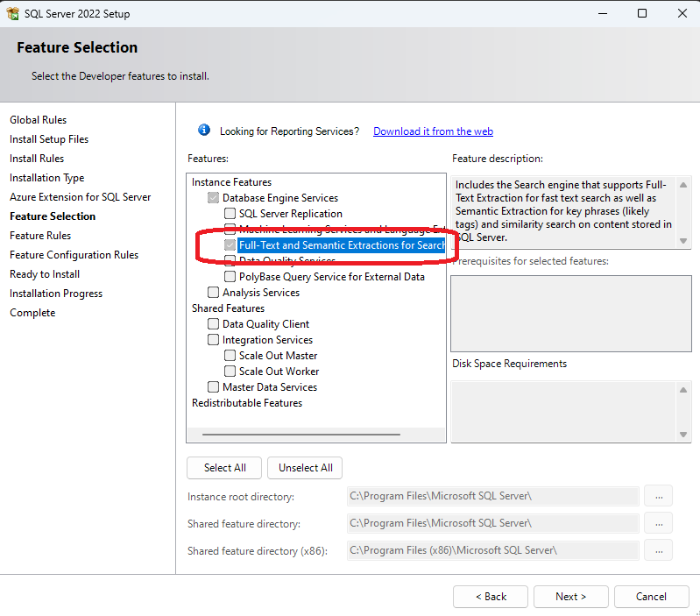Toggle Database Engine Services checkbox
This screenshot has height=616, width=700.
pyautogui.click(x=214, y=198)
